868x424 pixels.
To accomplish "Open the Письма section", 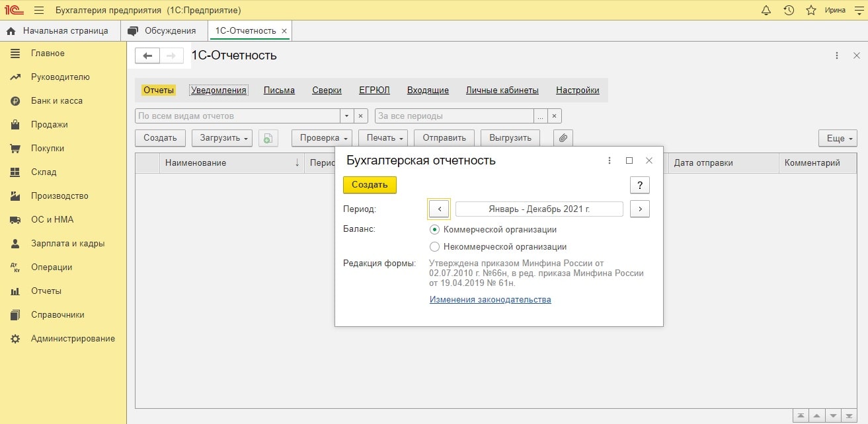I will 279,90.
